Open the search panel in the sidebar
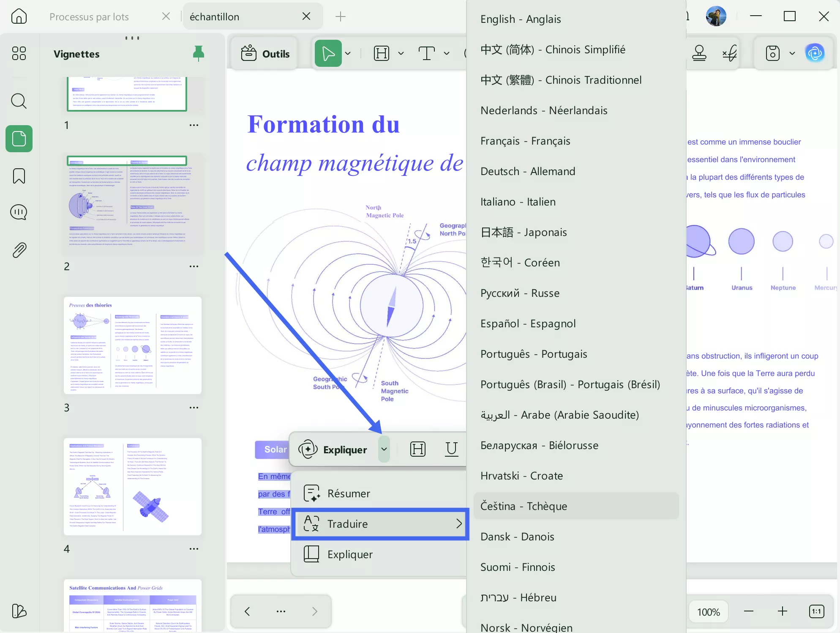The height and width of the screenshot is (633, 840). (19, 101)
